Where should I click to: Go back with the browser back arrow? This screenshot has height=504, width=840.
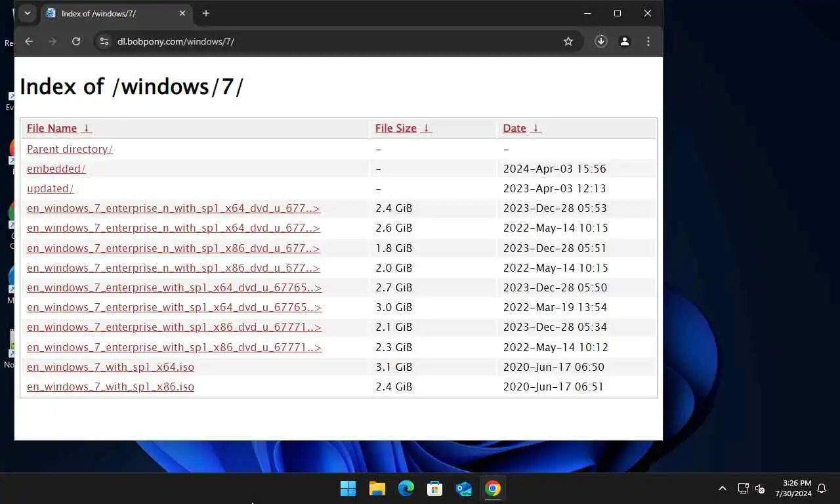point(29,41)
